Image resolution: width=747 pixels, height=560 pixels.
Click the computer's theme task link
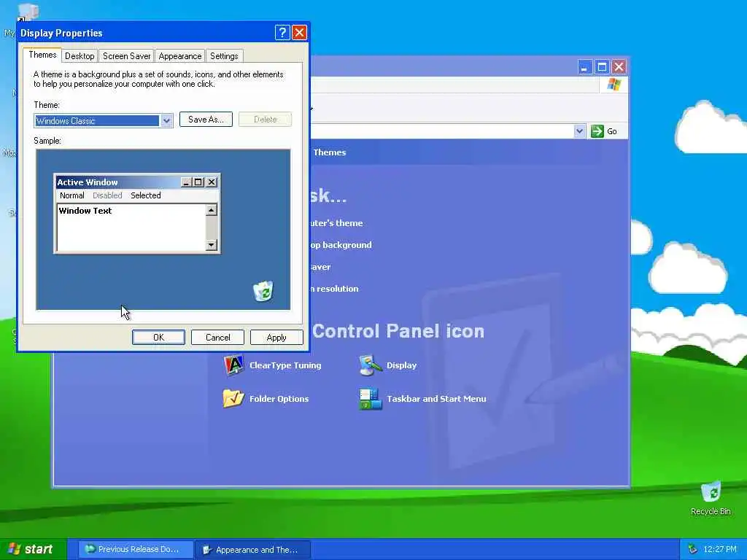coord(336,223)
